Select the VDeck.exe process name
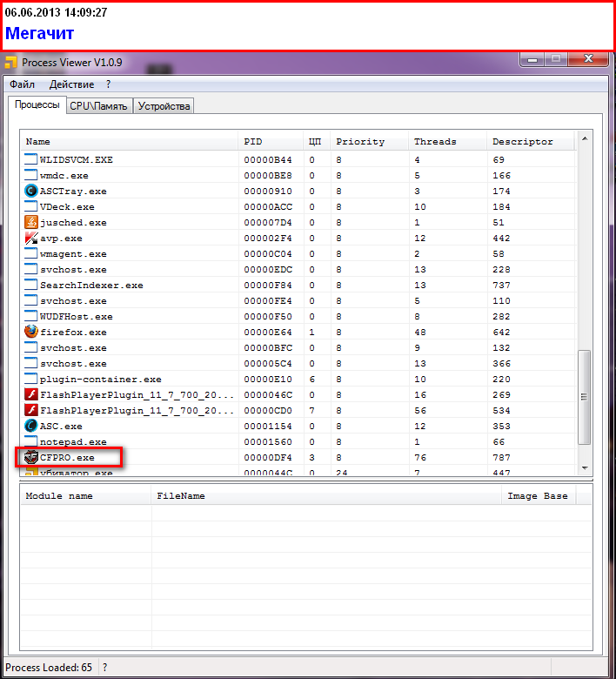Image resolution: width=616 pixels, height=679 pixels. (x=67, y=206)
